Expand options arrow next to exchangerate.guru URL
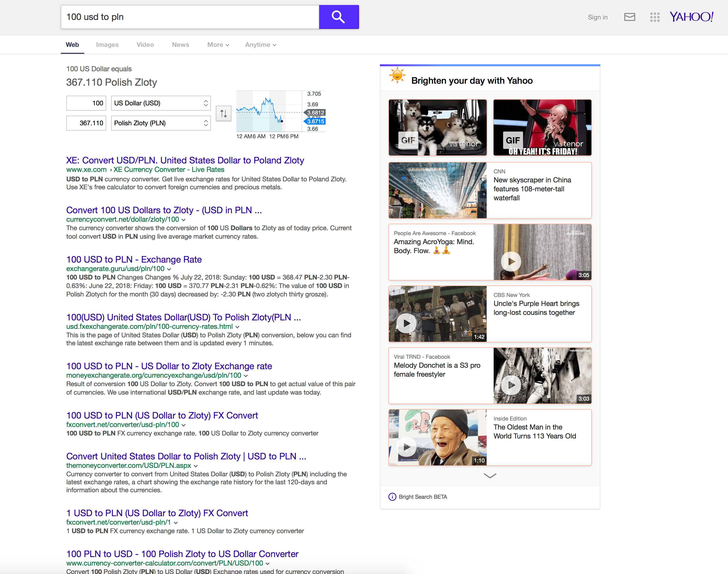 (x=169, y=269)
